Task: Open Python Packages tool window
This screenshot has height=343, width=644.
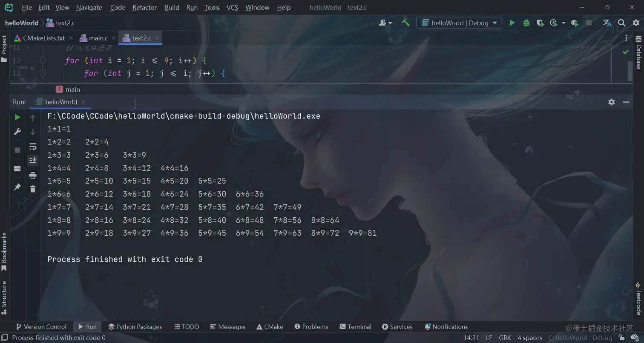Action: click(135, 327)
